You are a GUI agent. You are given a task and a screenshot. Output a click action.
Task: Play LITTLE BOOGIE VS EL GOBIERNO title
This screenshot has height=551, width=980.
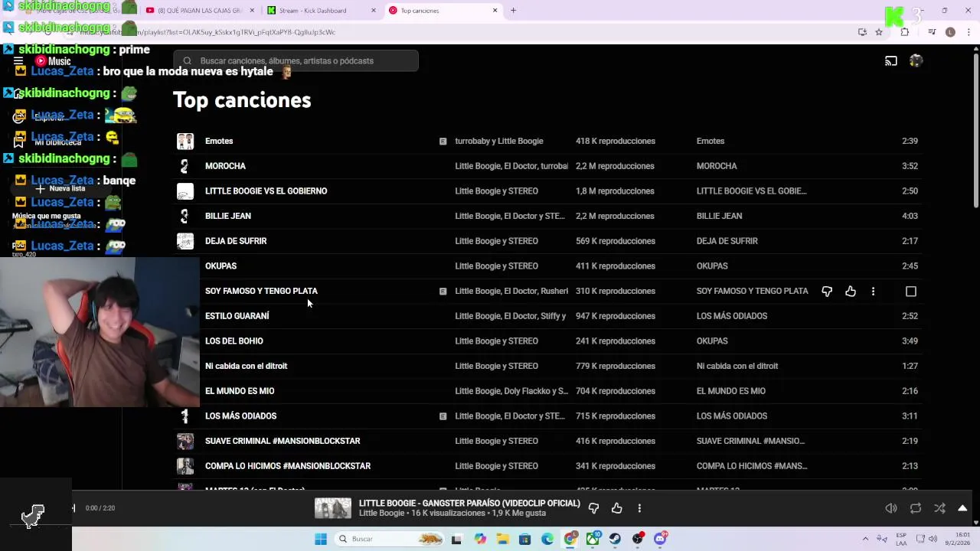coord(266,191)
